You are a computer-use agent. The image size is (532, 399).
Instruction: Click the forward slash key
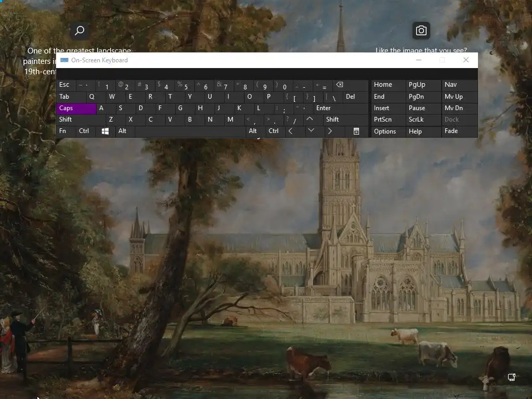coord(293,120)
